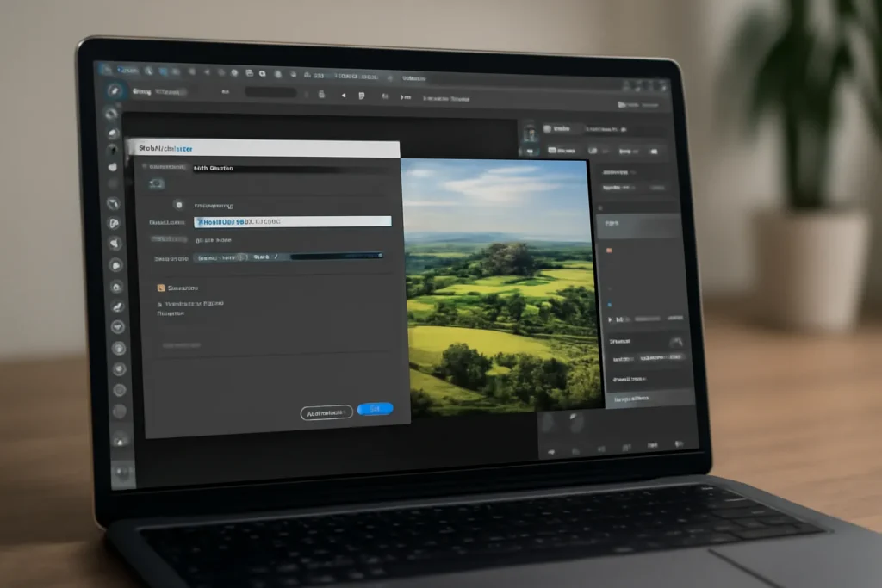This screenshot has height=588, width=882.
Task: Click the camera icon in the dialog
Action: pyautogui.click(x=156, y=183)
